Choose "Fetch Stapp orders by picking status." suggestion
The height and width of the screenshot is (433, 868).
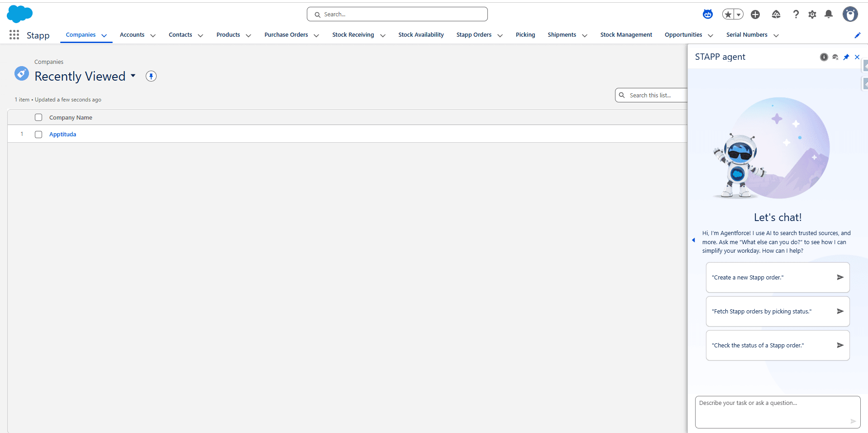tap(777, 311)
